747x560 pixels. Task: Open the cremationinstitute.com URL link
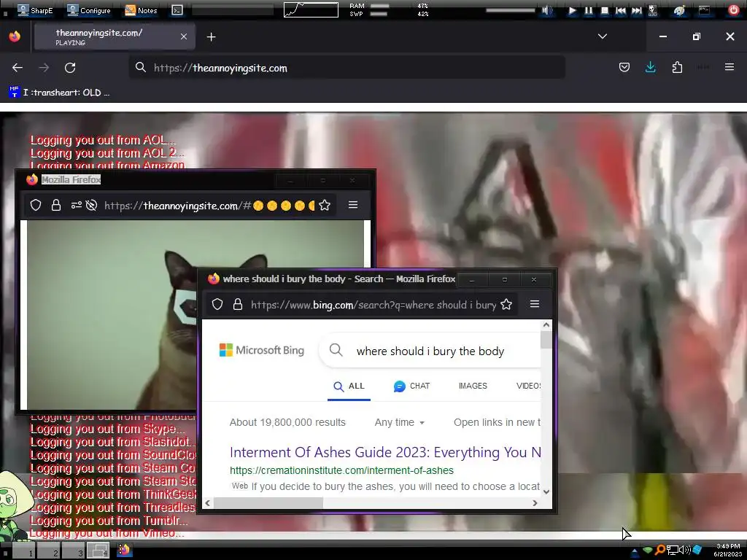pyautogui.click(x=341, y=470)
